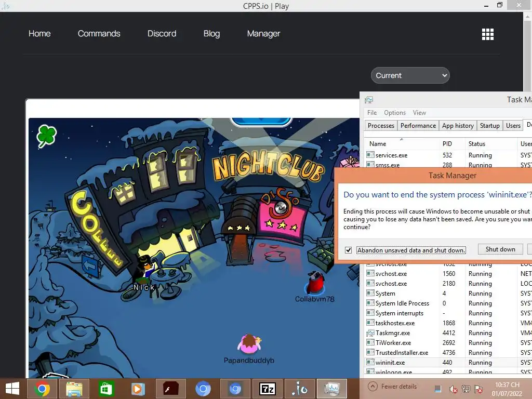The width and height of the screenshot is (532, 399).
Task: Go to the Home link
Action: [39, 34]
